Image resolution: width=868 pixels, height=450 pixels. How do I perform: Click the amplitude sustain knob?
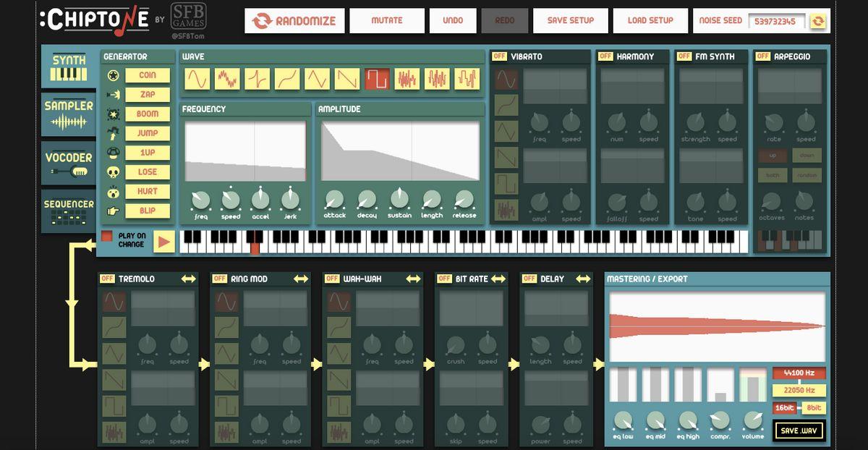[x=399, y=199]
